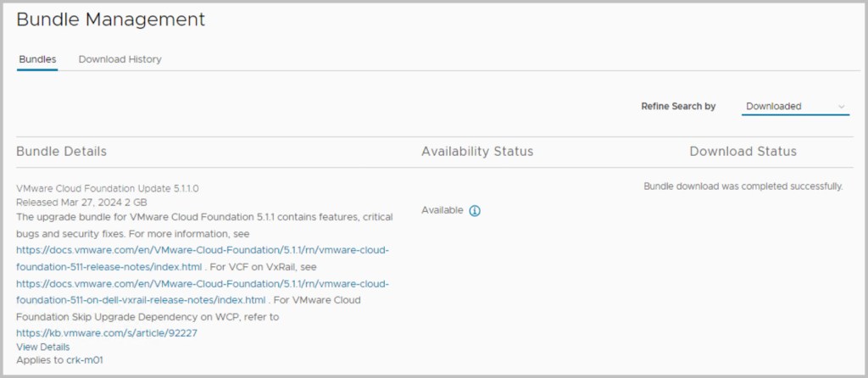Viewport: 868px width, 378px height.
Task: Click the Released Mar 27, 2024 line
Action: (x=81, y=203)
